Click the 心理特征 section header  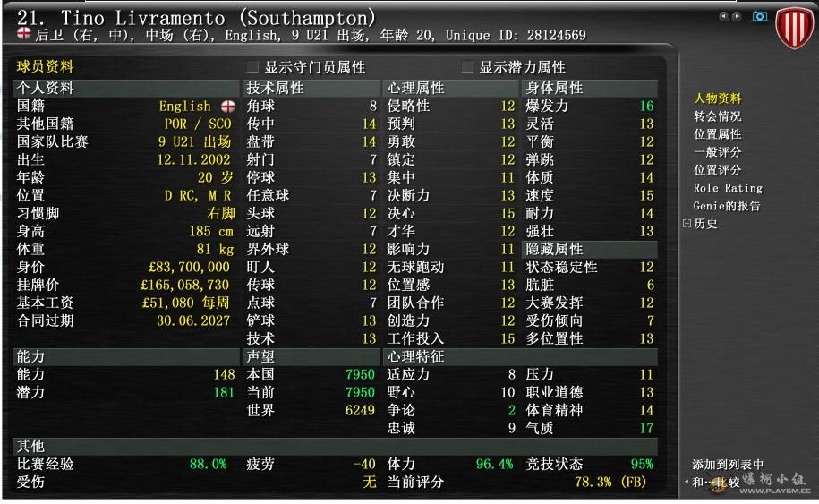(520, 356)
